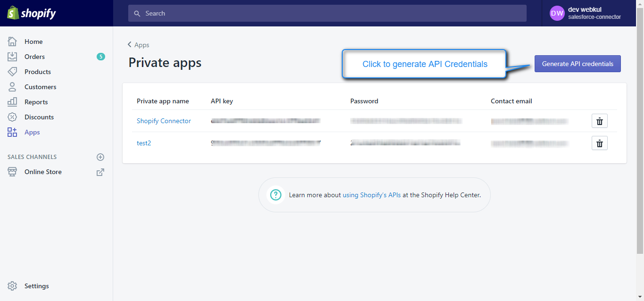Delete the Shopify Connector private app
This screenshot has width=644, height=301.
[599, 121]
